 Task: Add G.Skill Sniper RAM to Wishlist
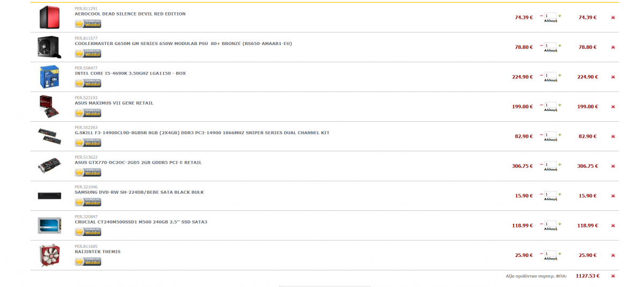coord(88,143)
